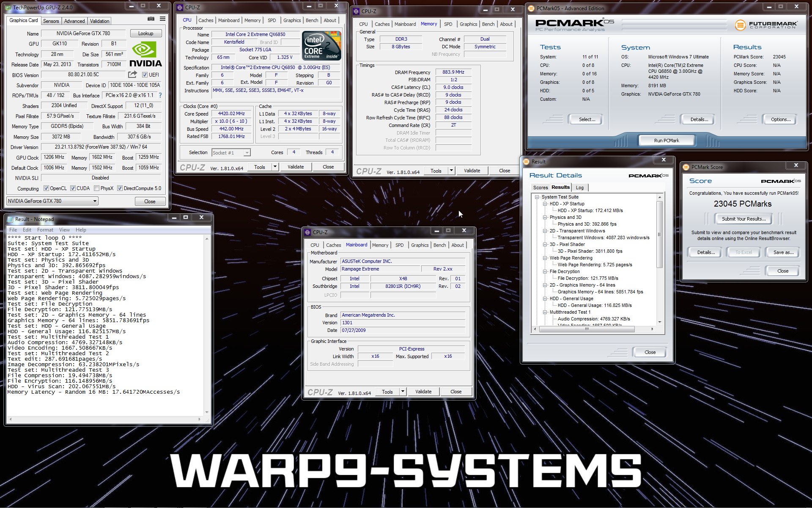This screenshot has height=508, width=812.
Task: Collapse the Web Page Rendering node
Action: [x=545, y=258]
